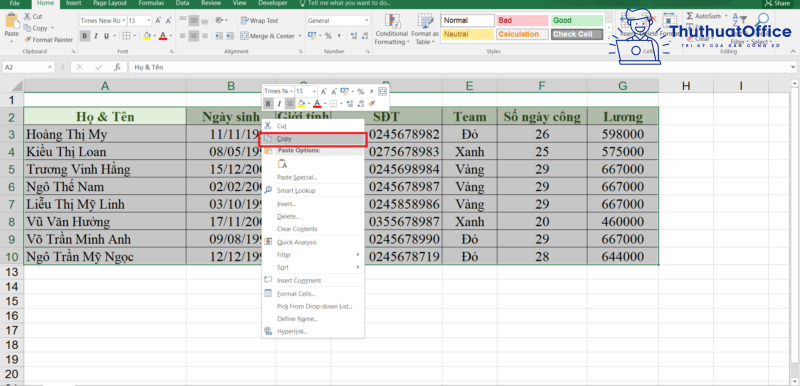Click Bold in the mini toolbar
Image resolution: width=800 pixels, height=386 pixels.
268,104
